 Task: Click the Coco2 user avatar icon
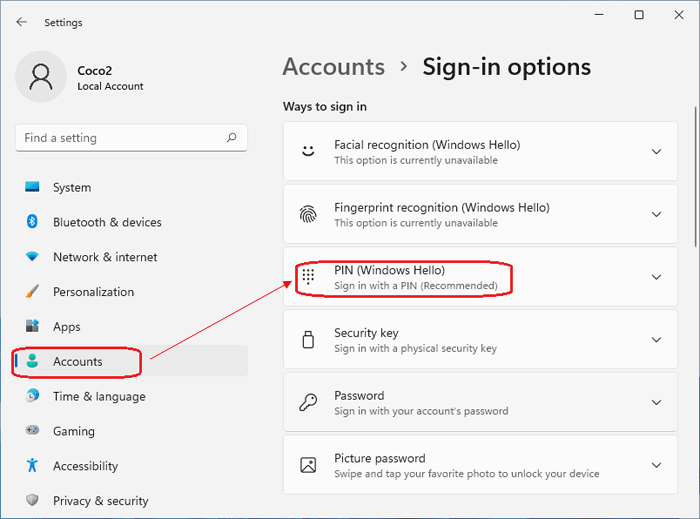click(41, 77)
